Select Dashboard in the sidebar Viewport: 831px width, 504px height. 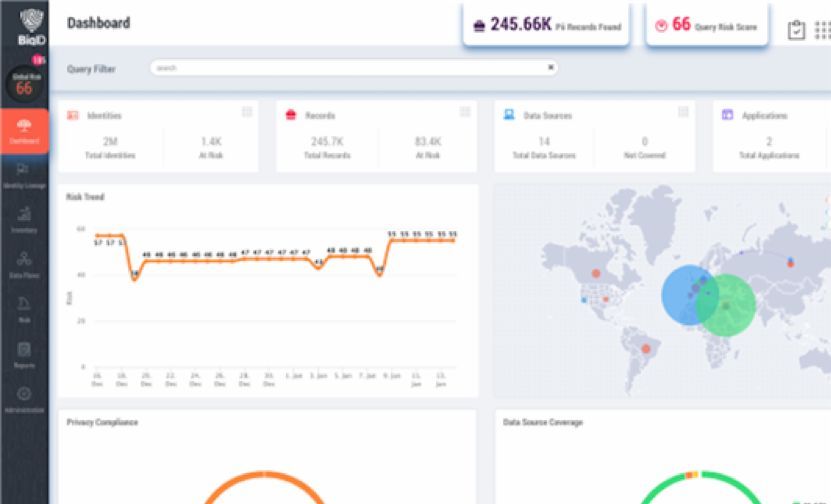point(24,131)
